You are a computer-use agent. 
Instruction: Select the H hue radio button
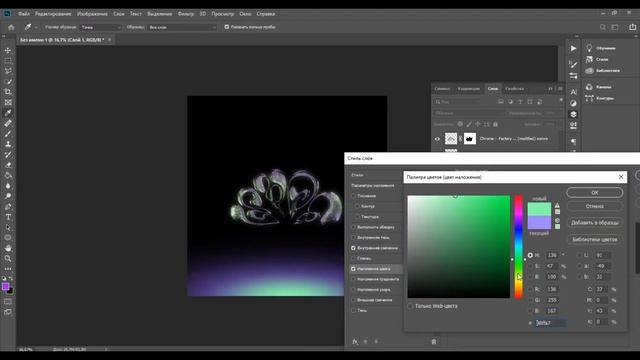coord(530,255)
